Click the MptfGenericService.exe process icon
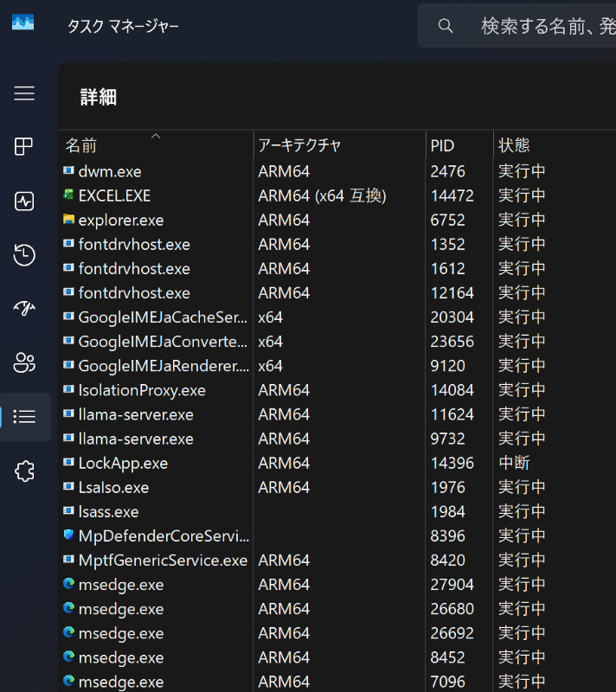Screen dimensions: 616x692 [68, 559]
